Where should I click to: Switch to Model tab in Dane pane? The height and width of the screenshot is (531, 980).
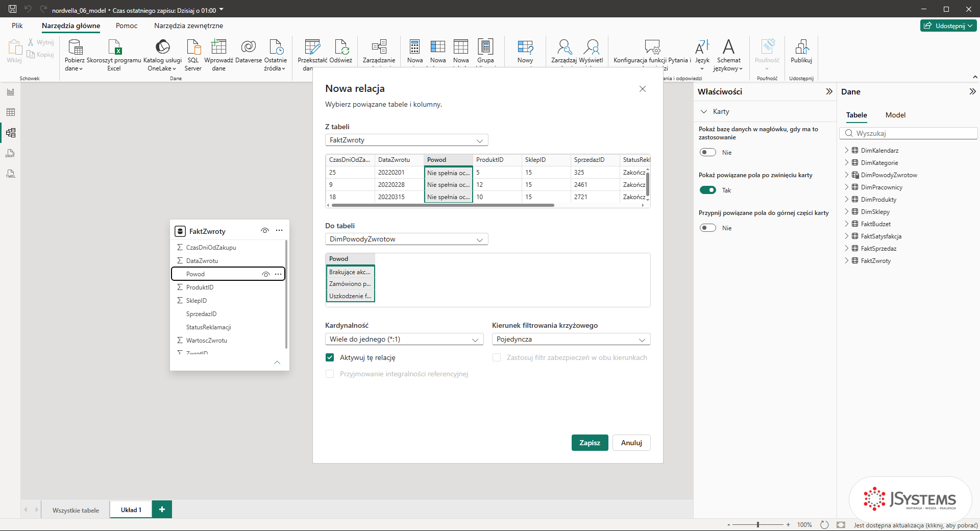[x=895, y=115]
